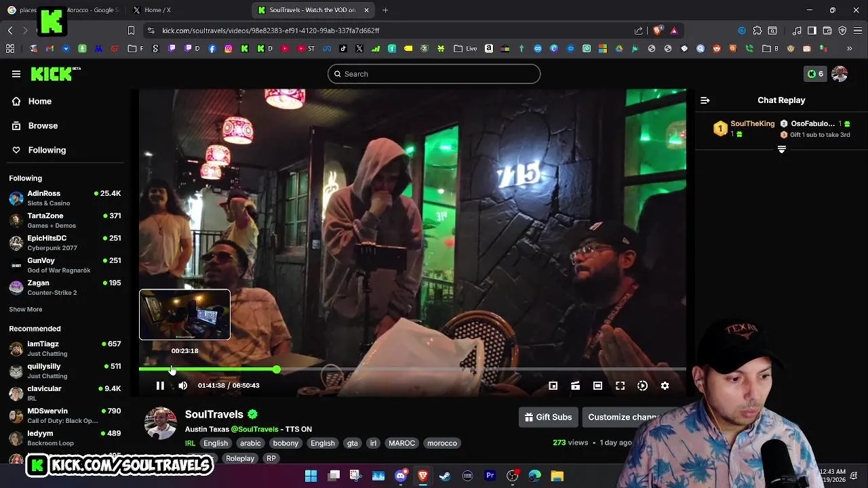868x488 pixels.
Task: Open iamTiagz recommended channel
Action: pos(65,348)
